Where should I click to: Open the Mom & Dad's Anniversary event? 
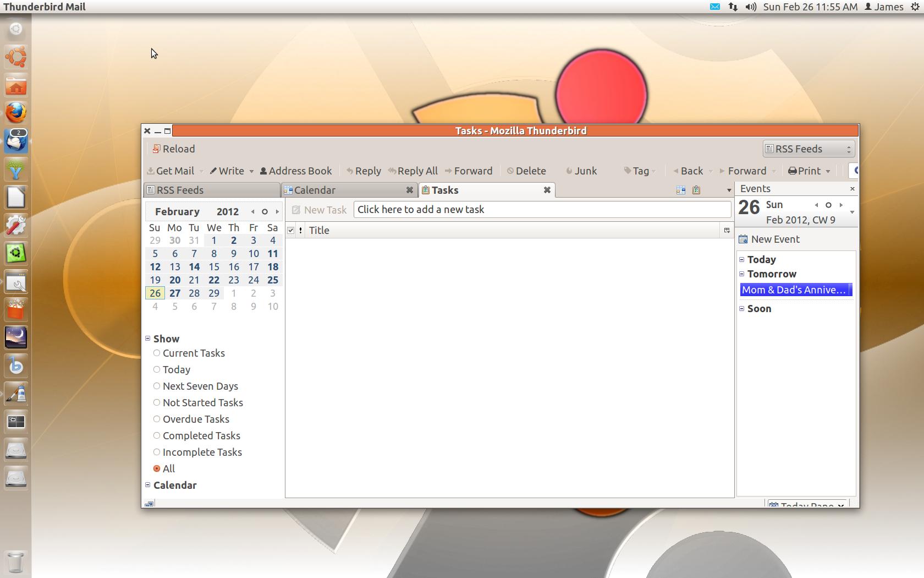point(796,290)
